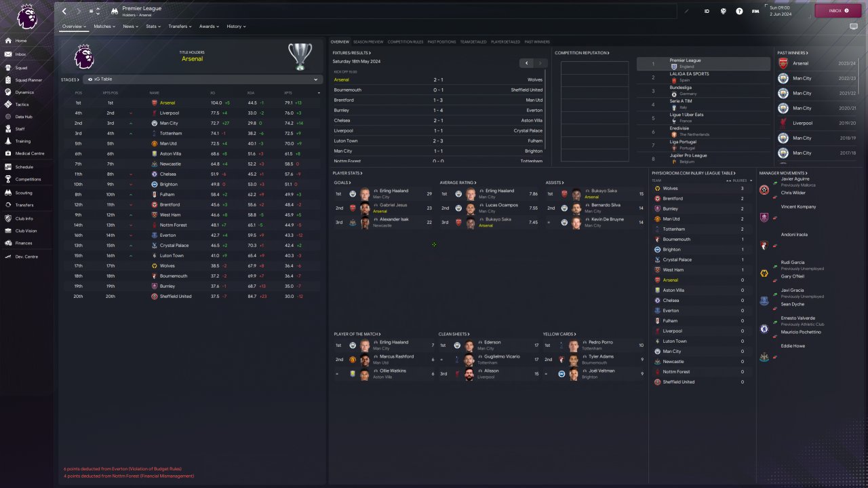Click the pencil edit icon
Viewport: 868px width, 488px height.
[686, 11]
